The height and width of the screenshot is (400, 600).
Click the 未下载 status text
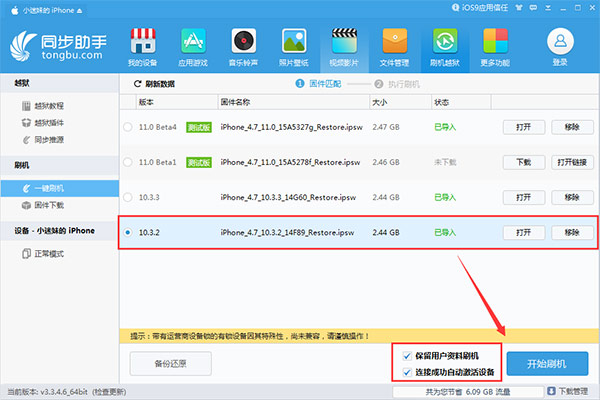point(445,162)
